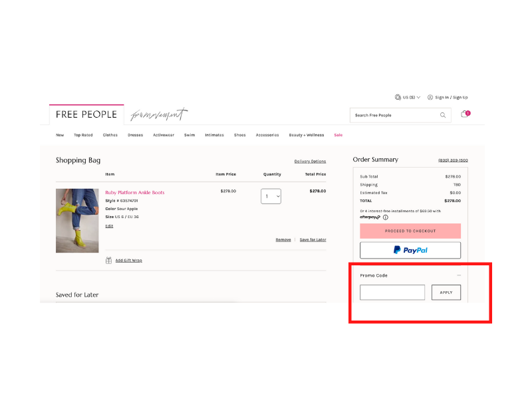Click the Edit item link
The width and height of the screenshot is (532, 399).
109,226
